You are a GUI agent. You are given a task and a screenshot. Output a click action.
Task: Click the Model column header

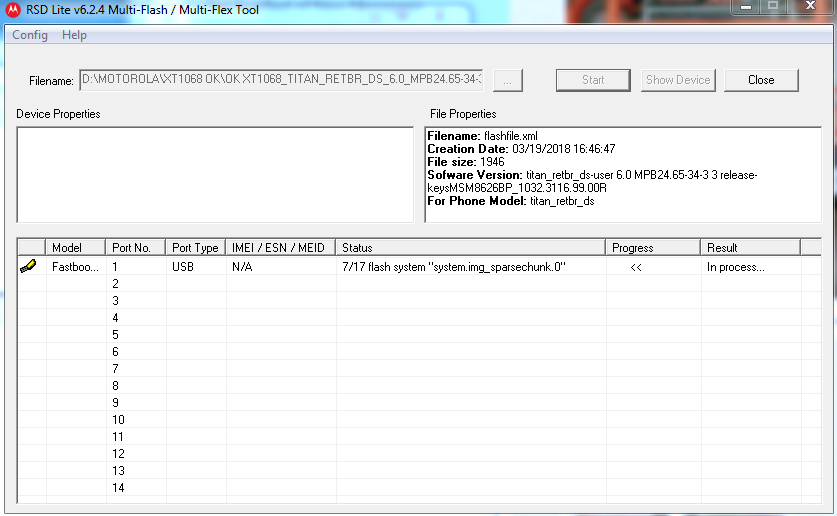[x=75, y=248]
